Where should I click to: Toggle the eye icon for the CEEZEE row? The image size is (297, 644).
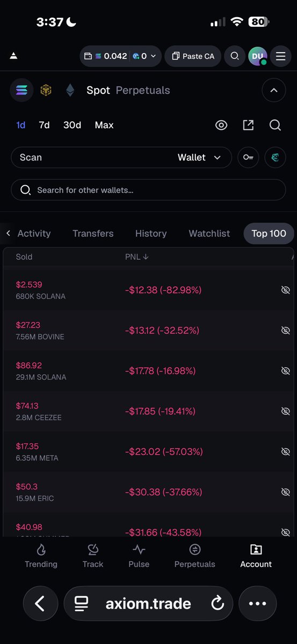(x=286, y=411)
